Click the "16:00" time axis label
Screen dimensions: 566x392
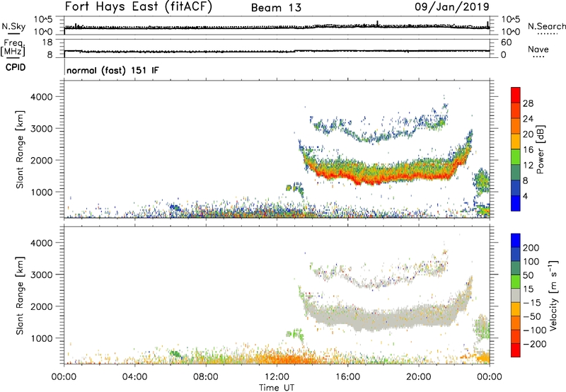coord(347,377)
